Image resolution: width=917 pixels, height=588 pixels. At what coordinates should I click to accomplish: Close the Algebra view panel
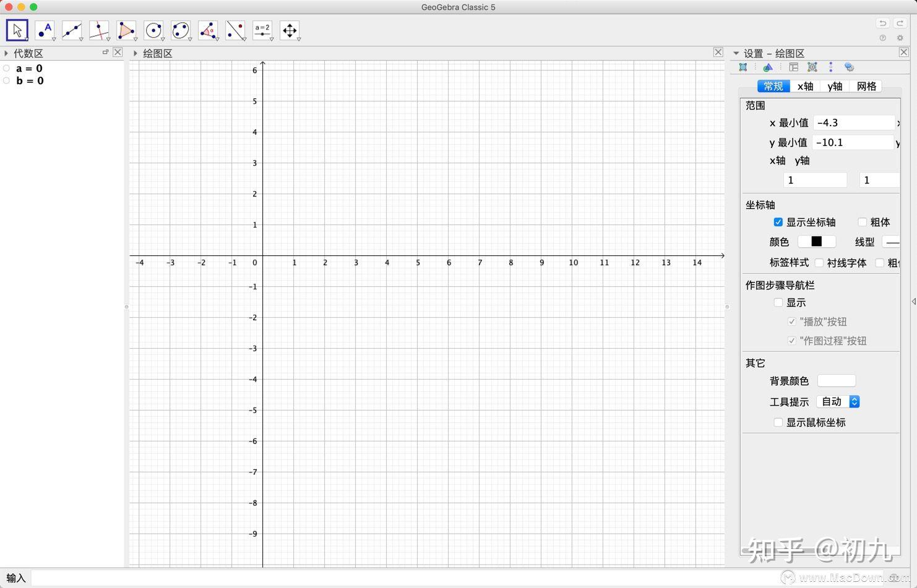[118, 52]
